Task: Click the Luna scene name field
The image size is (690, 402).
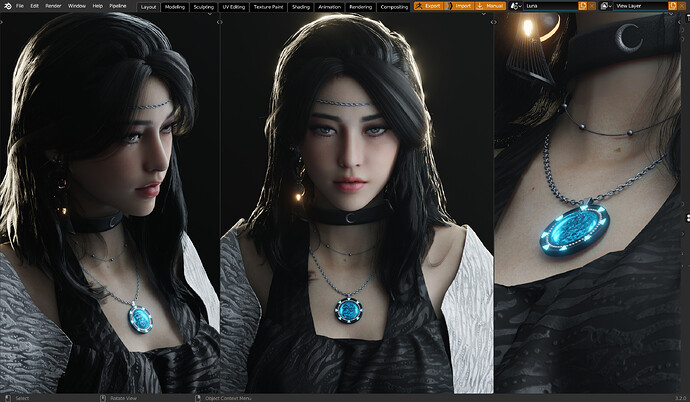Action: point(551,6)
